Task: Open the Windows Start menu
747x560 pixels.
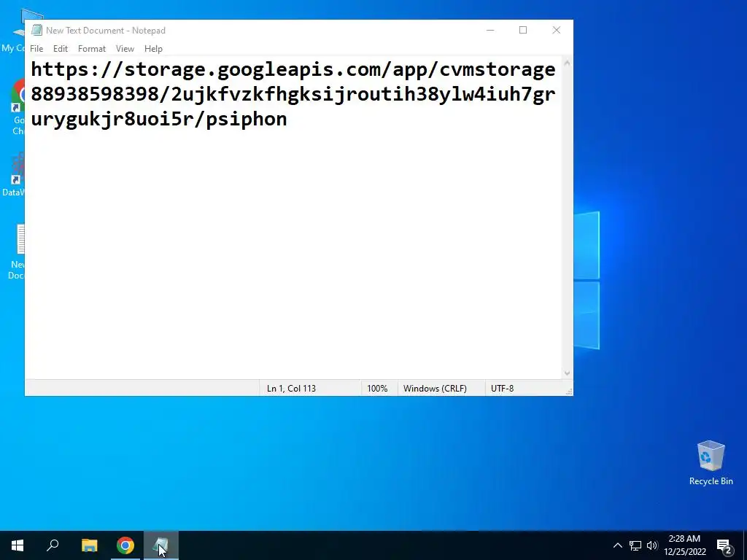Action: [x=18, y=545]
